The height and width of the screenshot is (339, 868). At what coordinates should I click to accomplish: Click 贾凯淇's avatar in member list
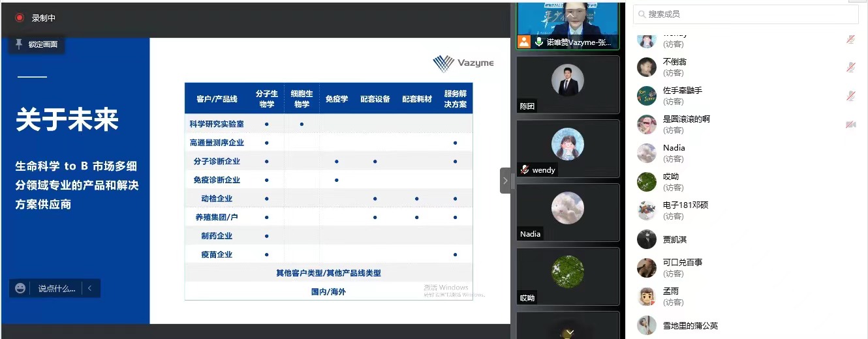coord(647,239)
